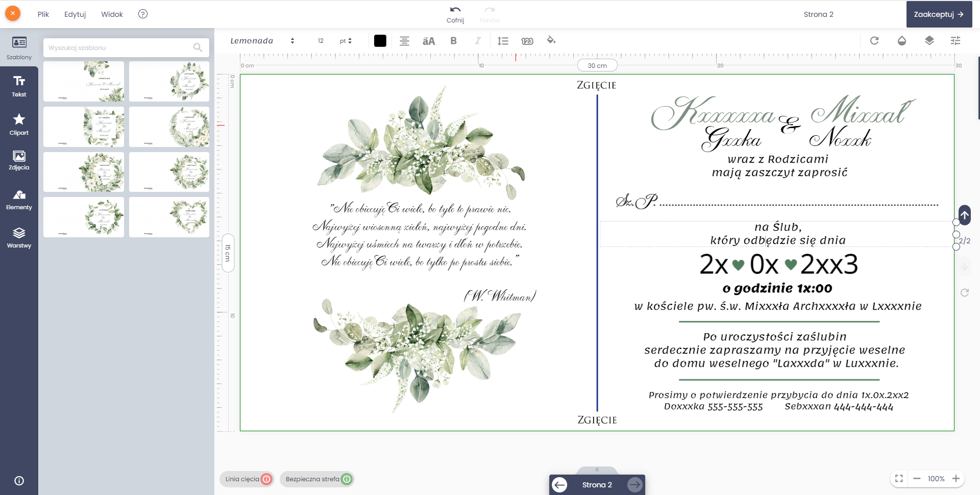The width and height of the screenshot is (980, 495).
Task: Open the fill bucket tool
Action: pos(551,40)
